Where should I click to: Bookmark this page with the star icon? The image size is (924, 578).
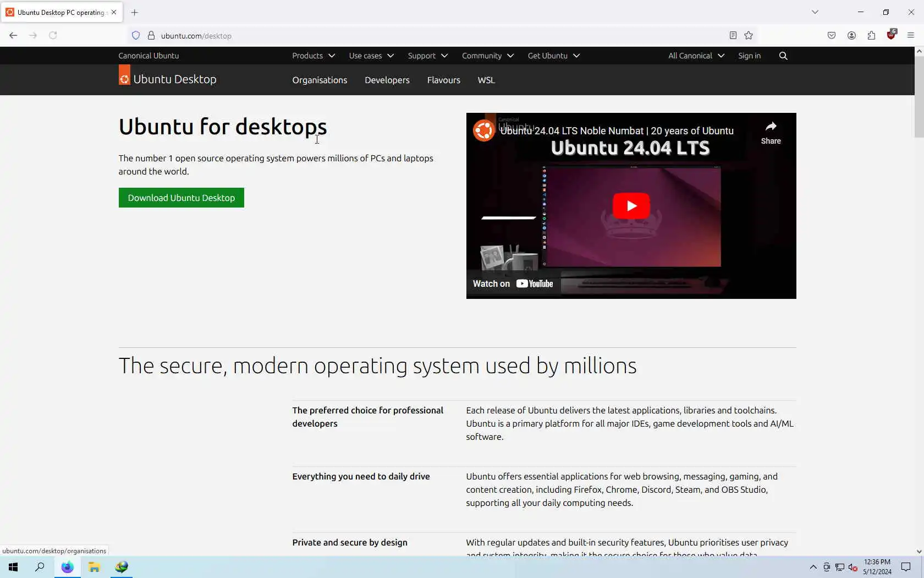point(749,36)
